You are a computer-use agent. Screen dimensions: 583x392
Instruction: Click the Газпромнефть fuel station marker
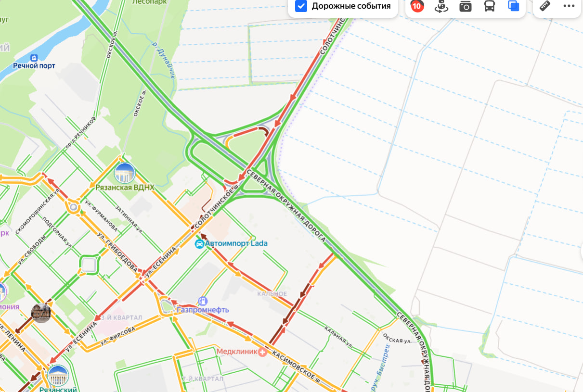point(203,301)
